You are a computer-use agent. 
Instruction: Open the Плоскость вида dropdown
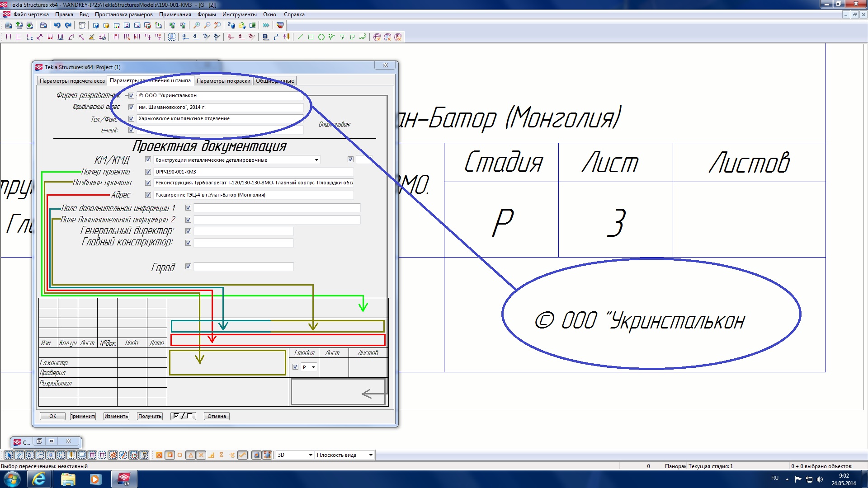[x=371, y=455]
